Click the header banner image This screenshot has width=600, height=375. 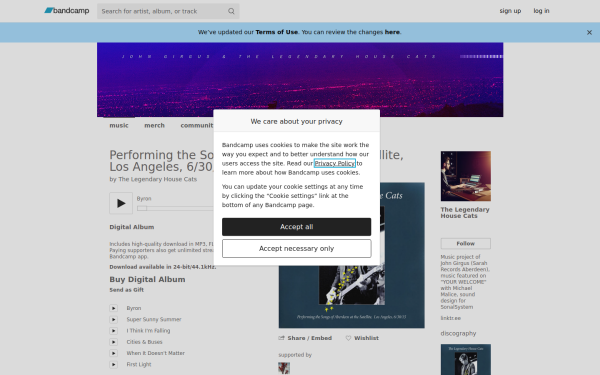point(300,80)
